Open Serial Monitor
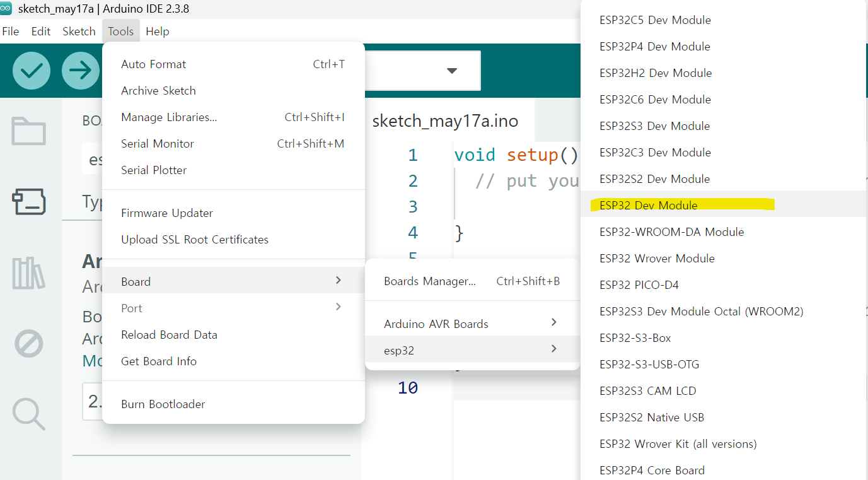868x480 pixels. (x=233, y=144)
